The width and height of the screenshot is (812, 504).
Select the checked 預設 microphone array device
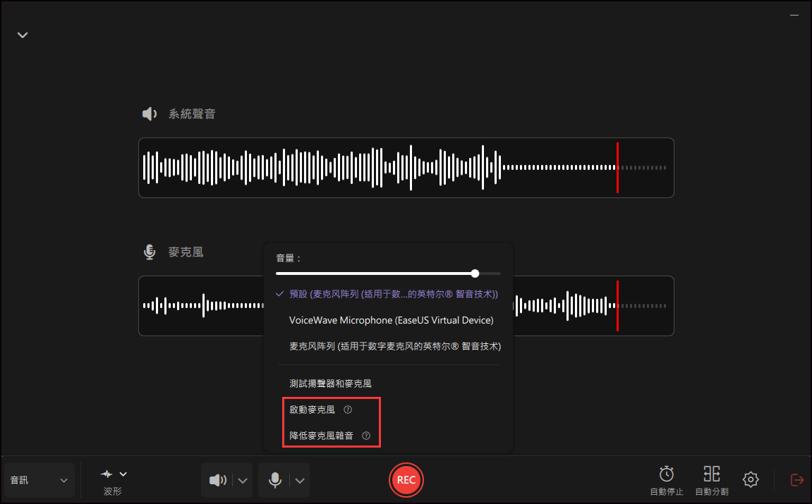pyautogui.click(x=393, y=294)
